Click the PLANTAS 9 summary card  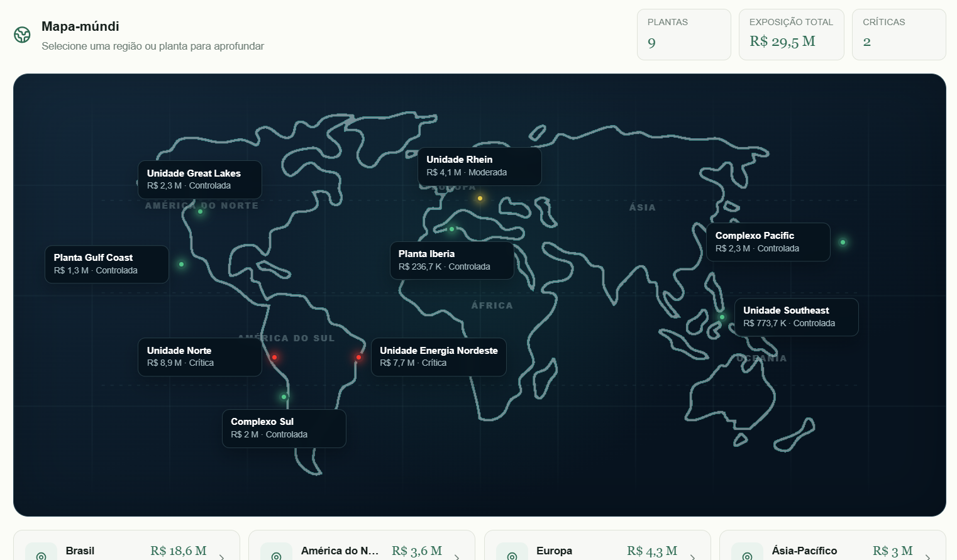click(684, 35)
